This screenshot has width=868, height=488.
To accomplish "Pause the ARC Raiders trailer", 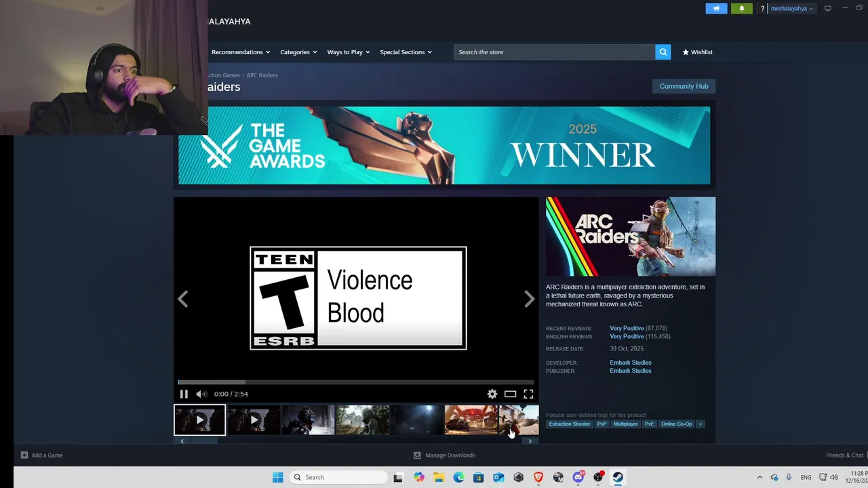I will tap(184, 394).
